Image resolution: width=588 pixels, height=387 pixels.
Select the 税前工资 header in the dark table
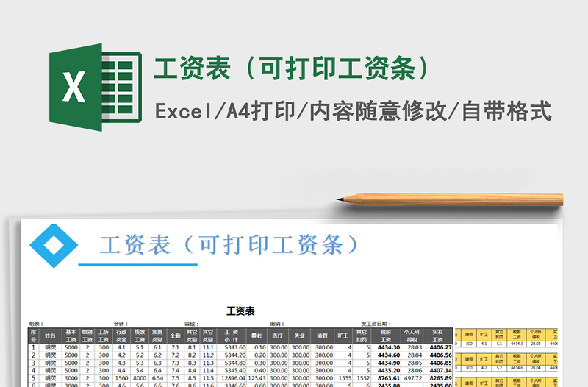(x=385, y=335)
